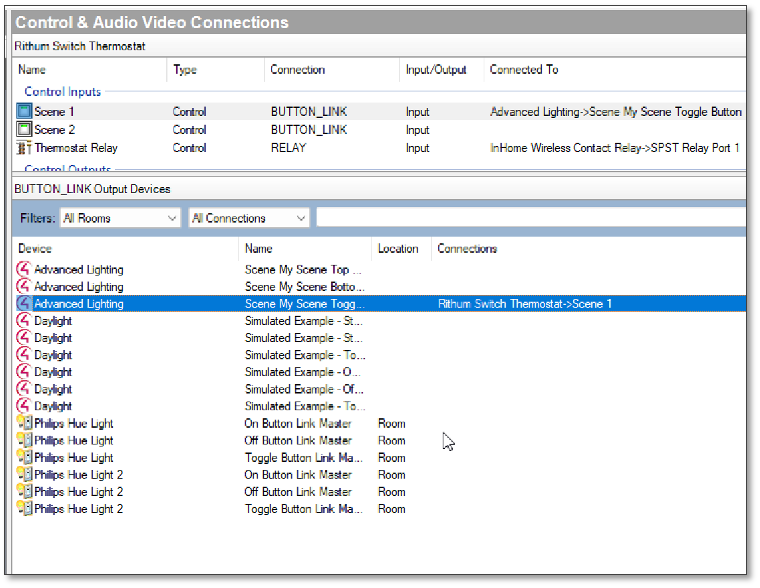Click Rithum Switch Thermostat->Scene 1 connection cell
Viewport: 760px width, 588px height.
point(525,304)
